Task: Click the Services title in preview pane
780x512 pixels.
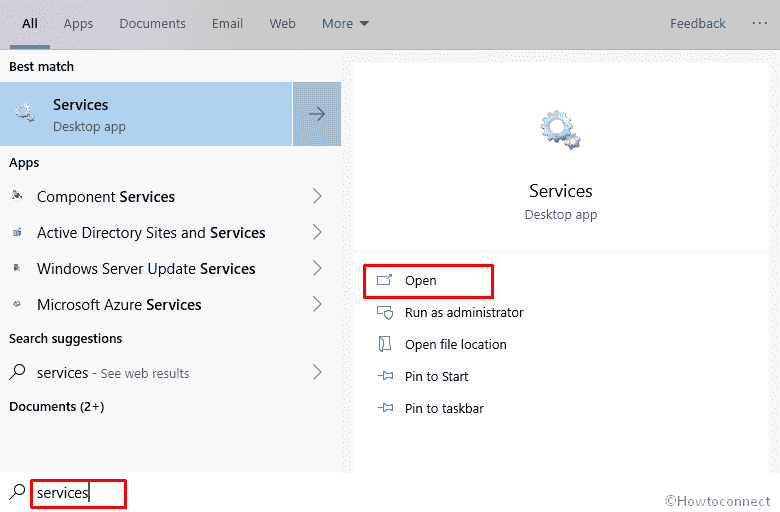Action: click(x=561, y=191)
